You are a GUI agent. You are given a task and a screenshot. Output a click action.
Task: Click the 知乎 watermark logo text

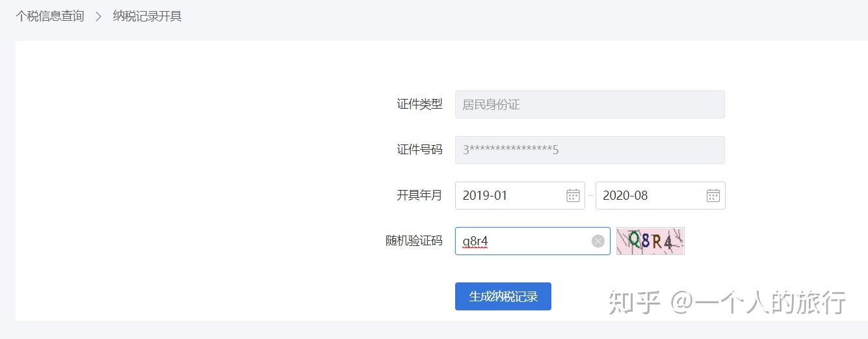(635, 303)
